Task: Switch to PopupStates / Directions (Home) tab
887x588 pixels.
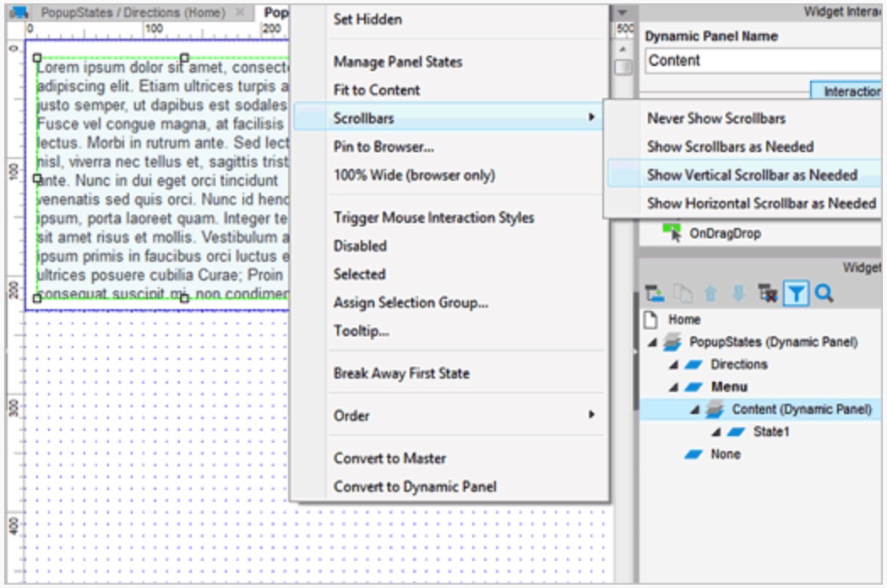Action: pyautogui.click(x=133, y=12)
